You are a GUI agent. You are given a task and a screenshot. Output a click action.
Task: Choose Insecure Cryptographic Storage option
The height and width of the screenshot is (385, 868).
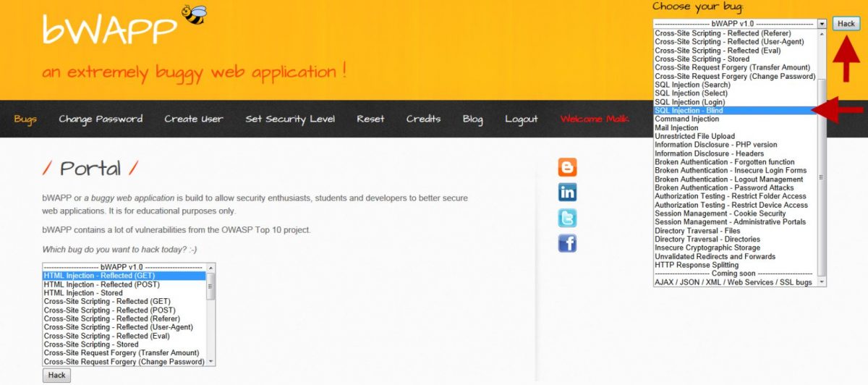point(734,248)
